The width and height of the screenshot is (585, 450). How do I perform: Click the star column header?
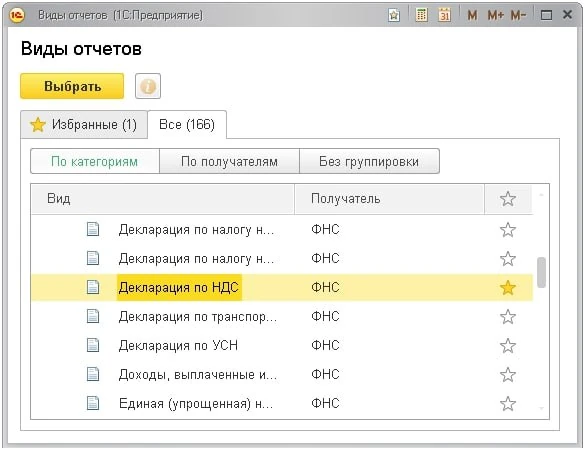point(508,199)
